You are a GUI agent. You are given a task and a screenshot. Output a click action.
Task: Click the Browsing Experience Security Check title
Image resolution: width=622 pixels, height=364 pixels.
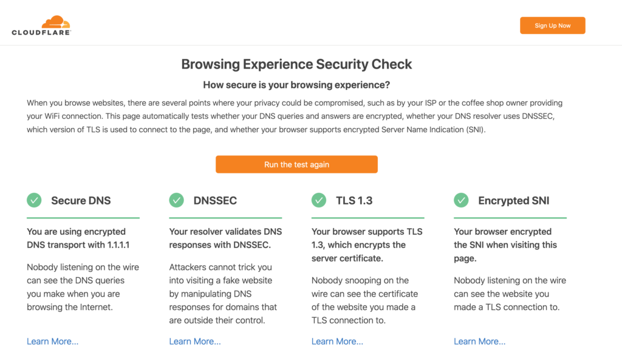tap(296, 64)
